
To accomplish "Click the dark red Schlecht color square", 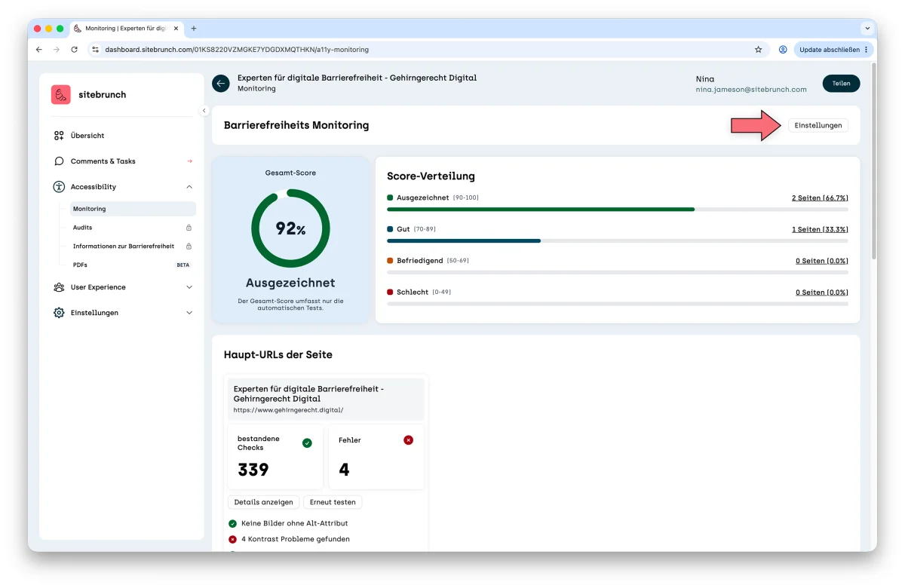I will pos(390,292).
